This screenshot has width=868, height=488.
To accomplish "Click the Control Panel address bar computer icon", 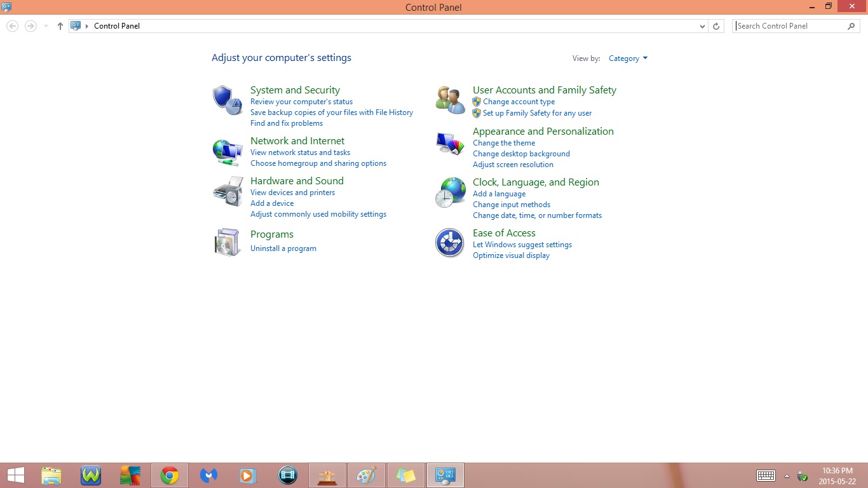I will 76,26.
